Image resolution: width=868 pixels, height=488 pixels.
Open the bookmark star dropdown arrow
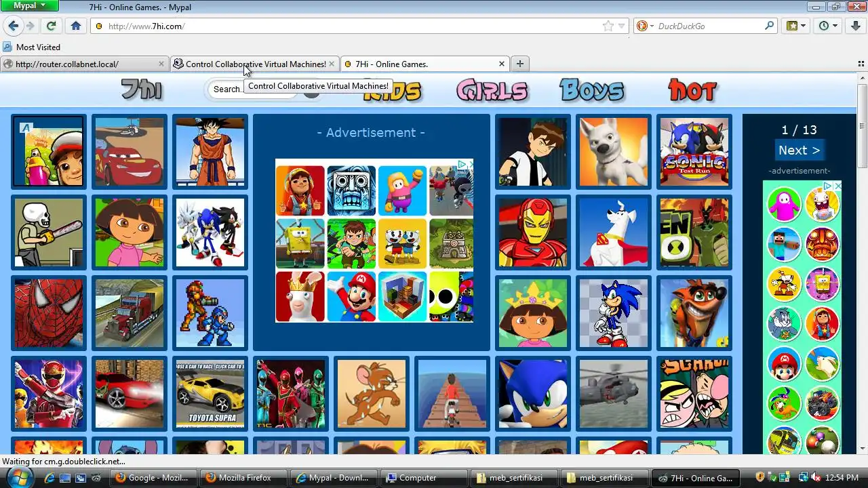coord(622,26)
